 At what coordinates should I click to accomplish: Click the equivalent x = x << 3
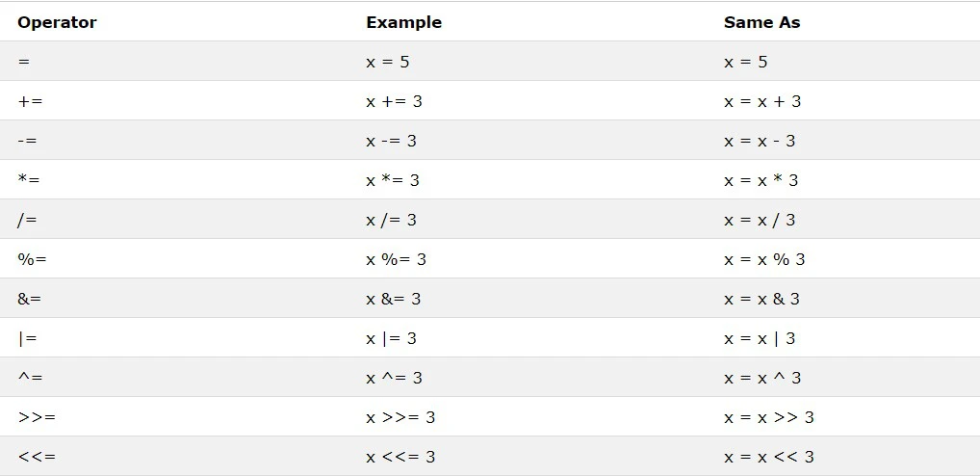coord(768,457)
